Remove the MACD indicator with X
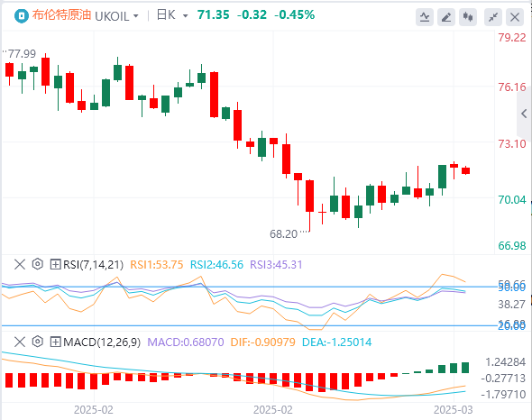The width and height of the screenshot is (532, 420). pos(20,342)
